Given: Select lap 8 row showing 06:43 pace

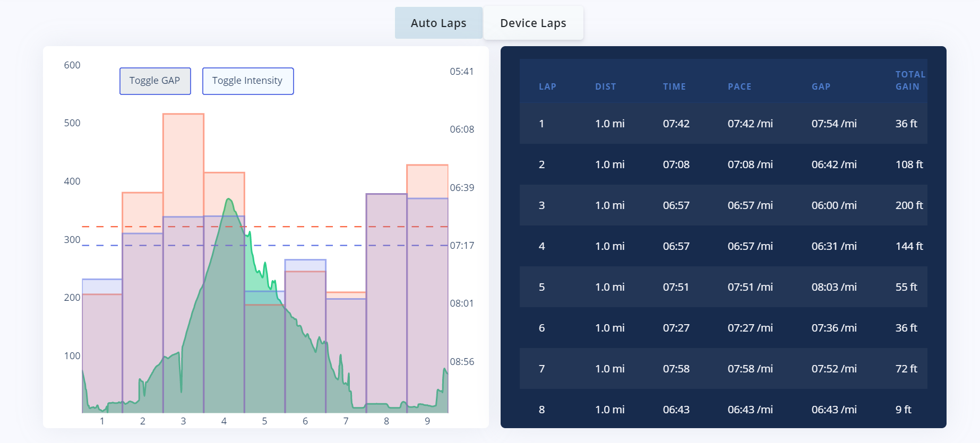Looking at the screenshot, I should 723,409.
